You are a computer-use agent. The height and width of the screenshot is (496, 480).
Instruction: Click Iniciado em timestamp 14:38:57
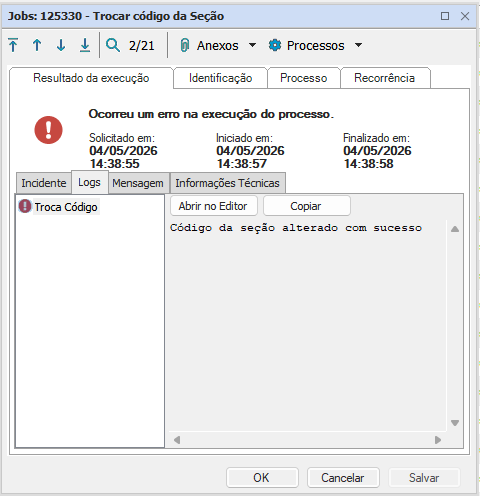click(241, 164)
